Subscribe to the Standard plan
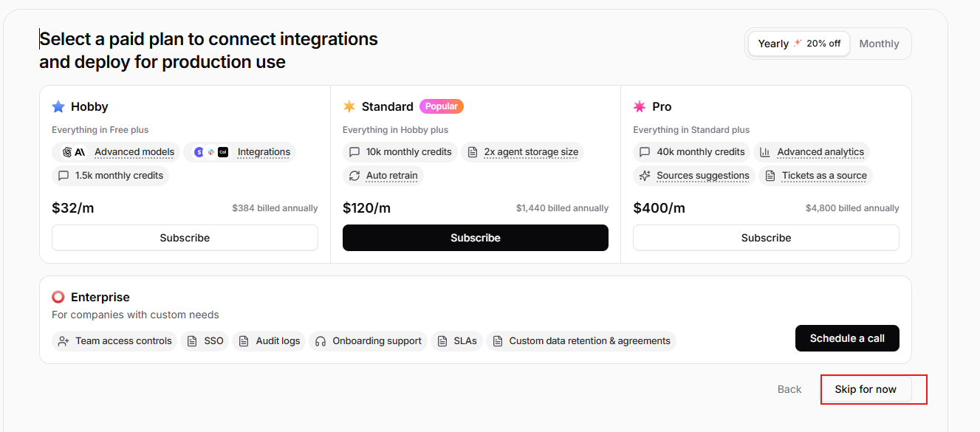Screen dimensions: 980x432 (475, 238)
